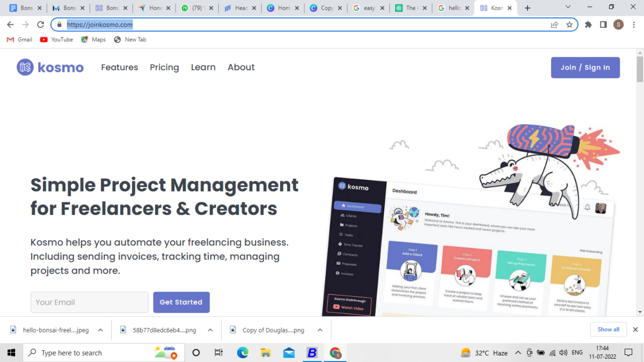Open the Invoices sidebar icon

[x=336, y=272]
